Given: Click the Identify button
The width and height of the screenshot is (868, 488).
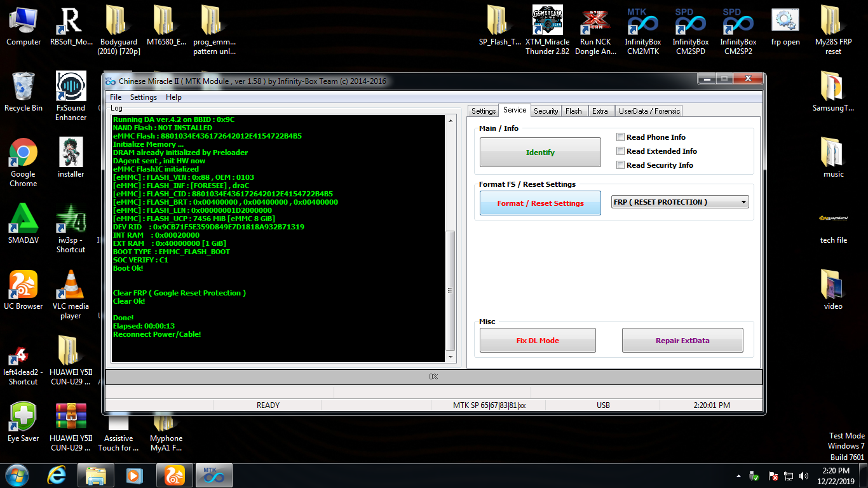Looking at the screenshot, I should 540,152.
